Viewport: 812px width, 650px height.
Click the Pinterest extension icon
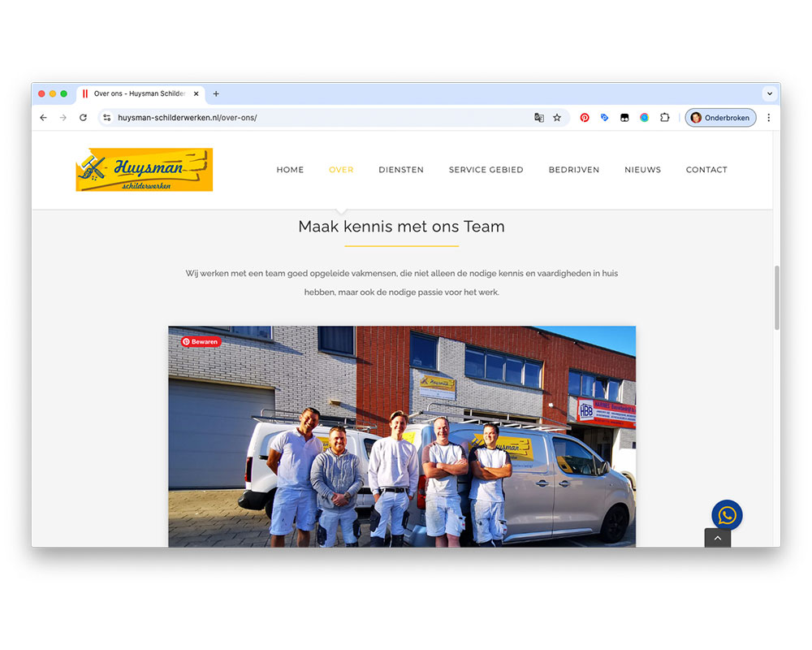(x=585, y=118)
